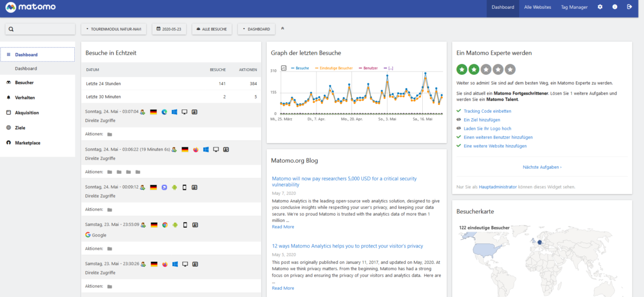Click the Google referrer icon
Screen dimensions: 644x297
(88, 235)
